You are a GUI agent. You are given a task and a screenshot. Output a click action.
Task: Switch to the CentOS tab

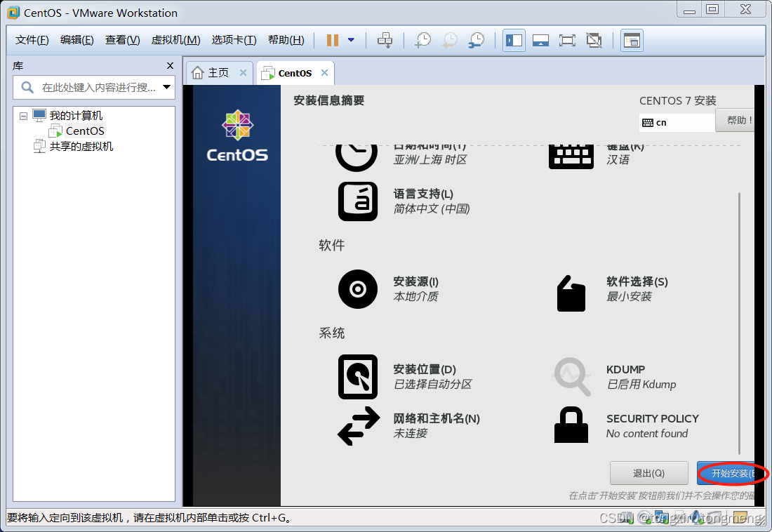(295, 74)
